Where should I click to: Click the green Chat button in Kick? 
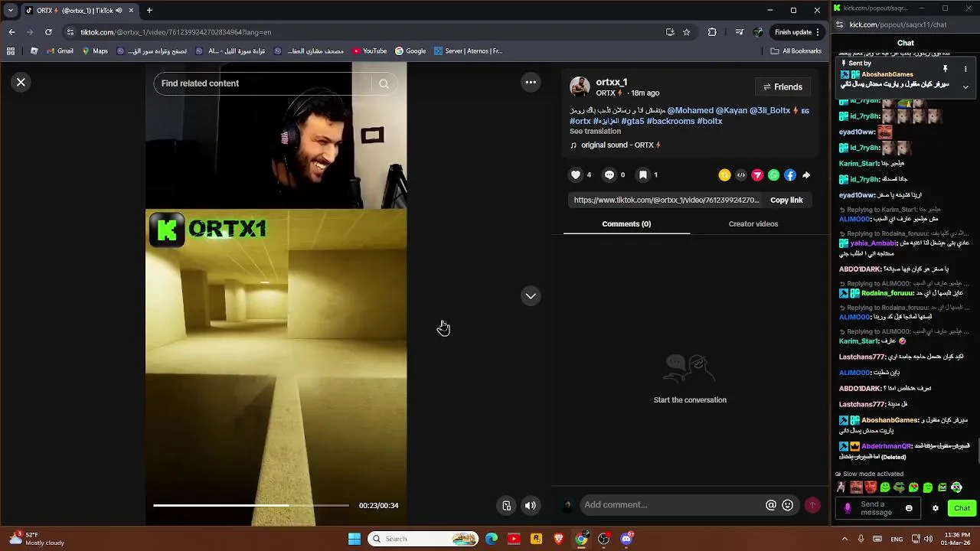[x=962, y=508]
